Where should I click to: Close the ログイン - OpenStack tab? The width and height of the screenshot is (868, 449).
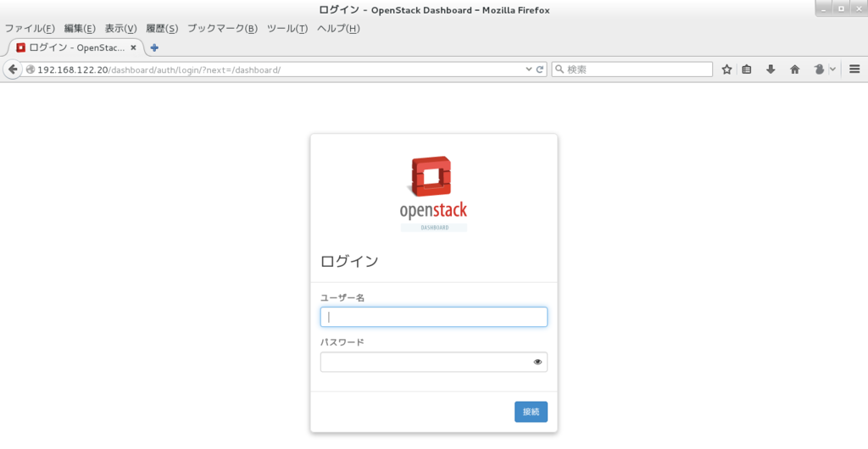point(133,47)
